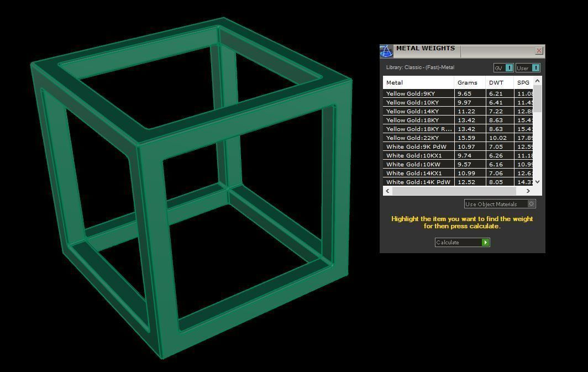Click the Grams column header
Image resolution: width=588 pixels, height=372 pixels.
tap(470, 82)
